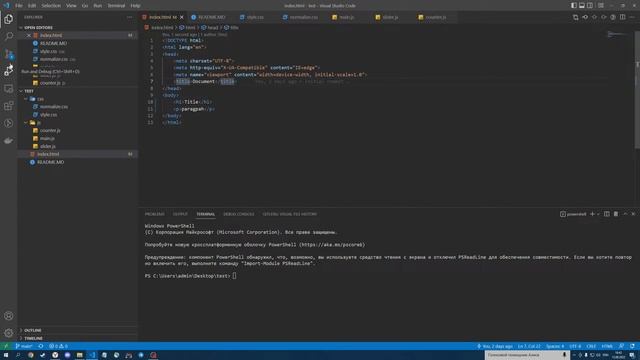The image size is (640, 360).
Task: Open the Live Share activity bar icon
Action: [9, 123]
